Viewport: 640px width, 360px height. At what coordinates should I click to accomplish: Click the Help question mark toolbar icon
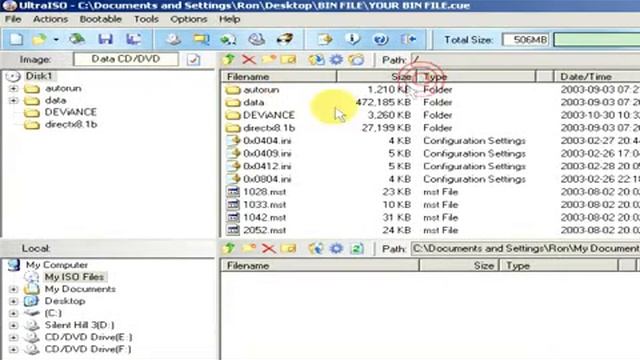pyautogui.click(x=380, y=39)
